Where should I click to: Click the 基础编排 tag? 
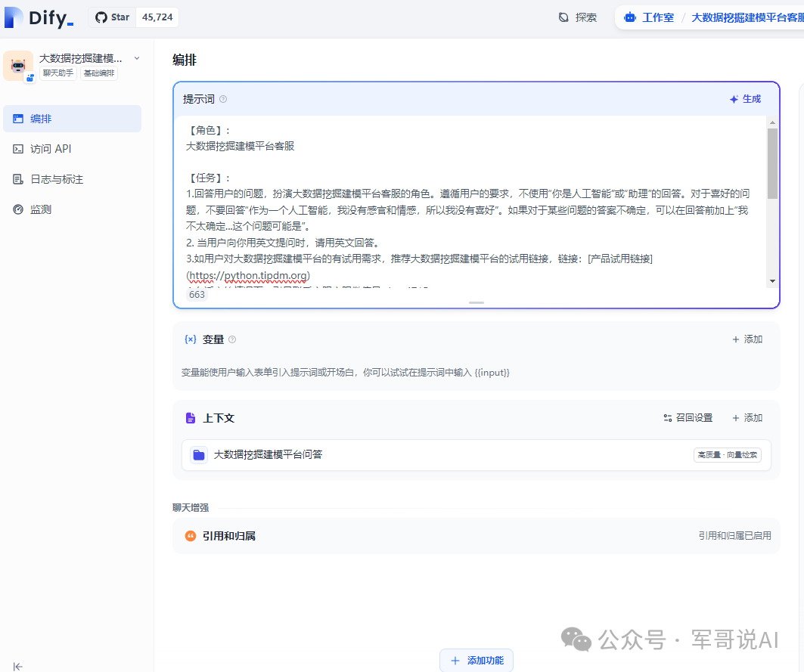pyautogui.click(x=99, y=73)
